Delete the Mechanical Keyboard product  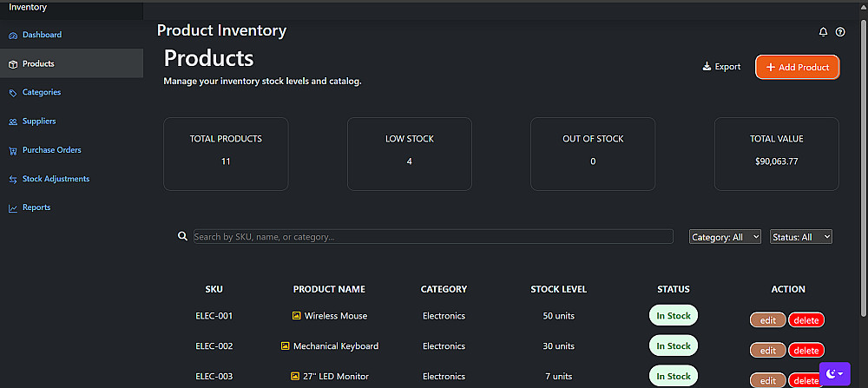tap(806, 351)
